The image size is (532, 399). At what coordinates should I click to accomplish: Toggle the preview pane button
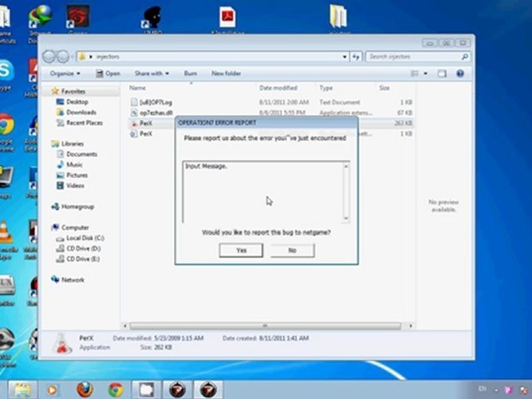tap(442, 73)
